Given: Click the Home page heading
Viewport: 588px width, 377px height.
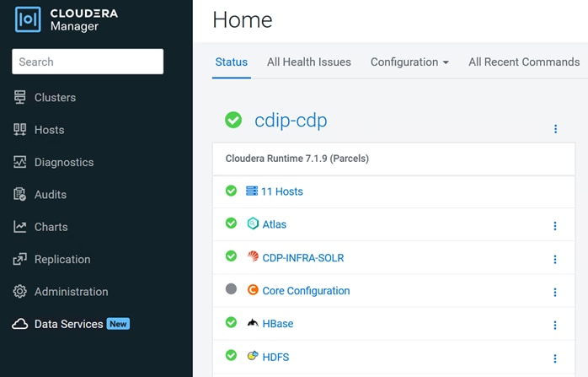Looking at the screenshot, I should point(243,19).
